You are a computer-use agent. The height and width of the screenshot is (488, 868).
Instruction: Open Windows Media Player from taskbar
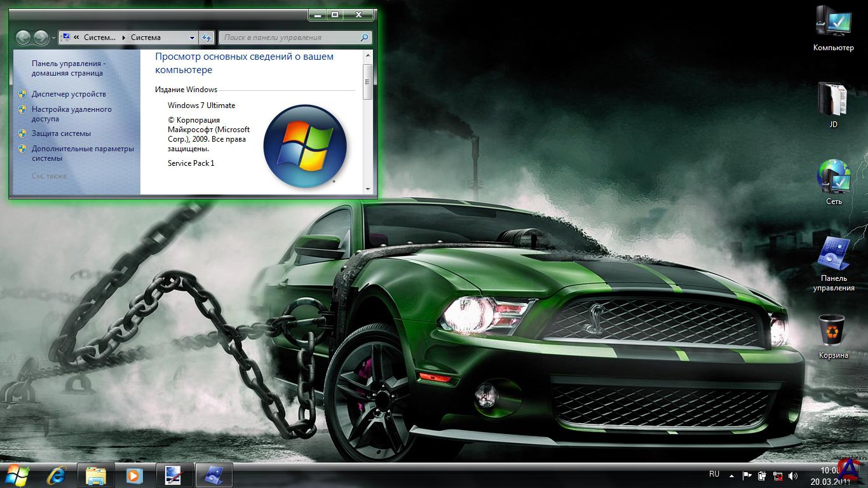click(x=134, y=475)
